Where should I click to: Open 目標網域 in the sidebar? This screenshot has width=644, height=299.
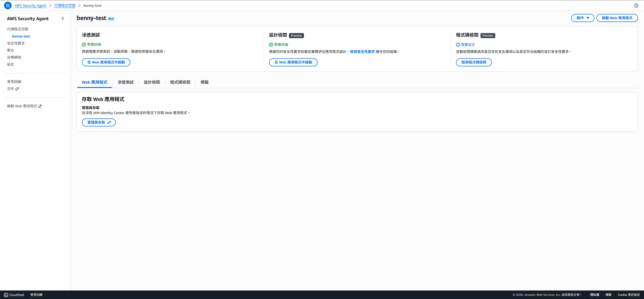pyautogui.click(x=14, y=58)
